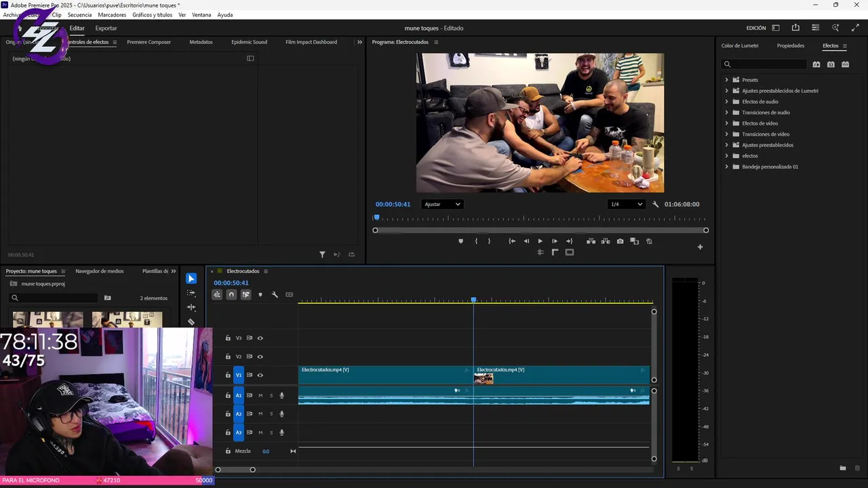Open the Navegador de medios panel
The width and height of the screenshot is (868, 488).
100,271
